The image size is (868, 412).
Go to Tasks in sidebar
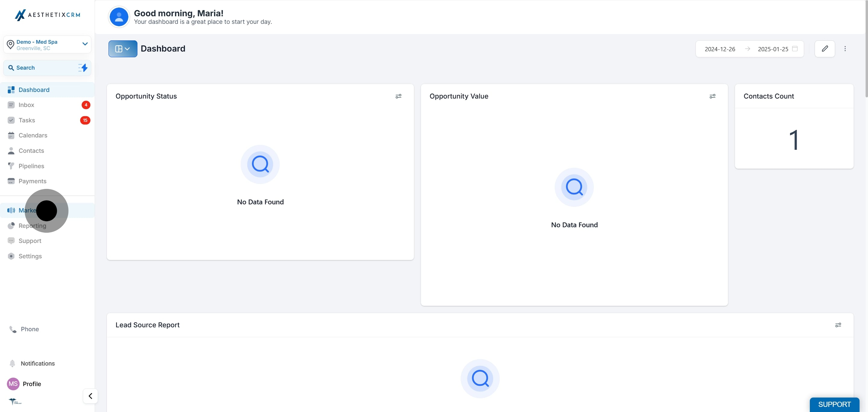[x=27, y=120]
